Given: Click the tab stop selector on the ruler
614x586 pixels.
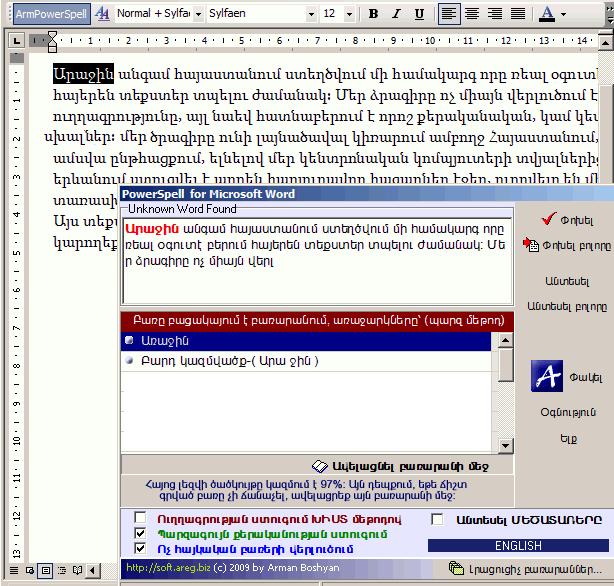Looking at the screenshot, I should [x=16, y=40].
